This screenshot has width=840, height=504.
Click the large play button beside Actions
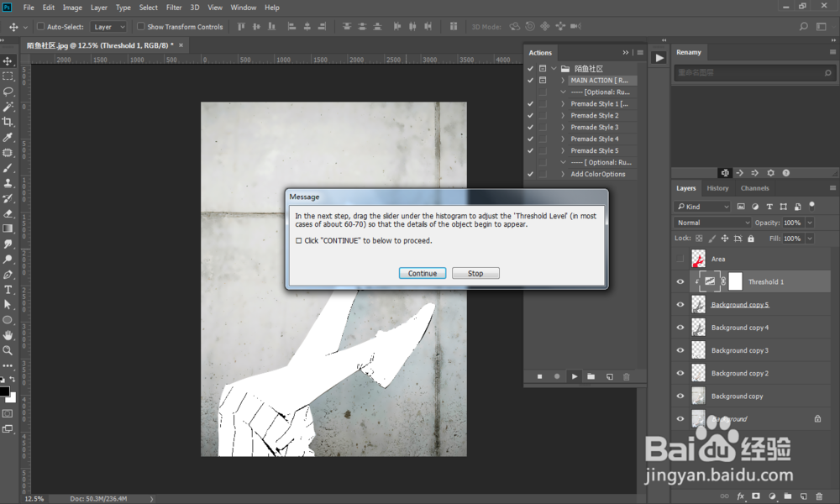tap(659, 58)
